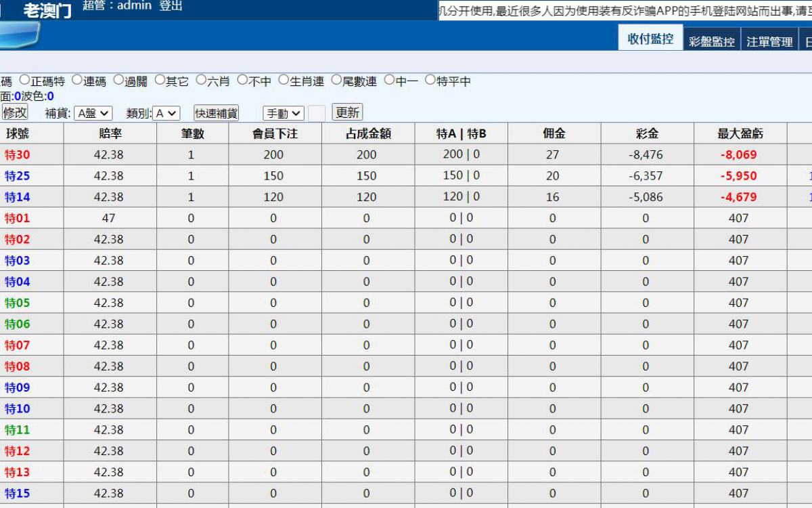Choose the 中一 radio option
Image resolution: width=812 pixels, height=508 pixels.
click(x=389, y=80)
